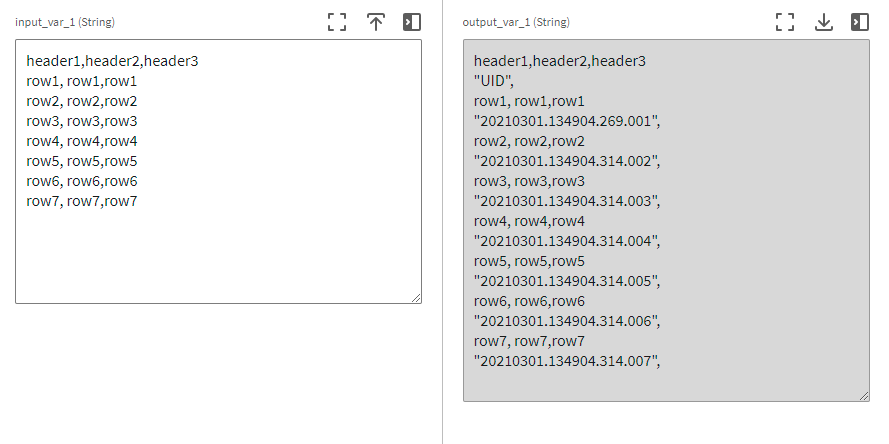The height and width of the screenshot is (444, 889).
Task: Click the "UID", line in the output
Action: pyautogui.click(x=494, y=81)
